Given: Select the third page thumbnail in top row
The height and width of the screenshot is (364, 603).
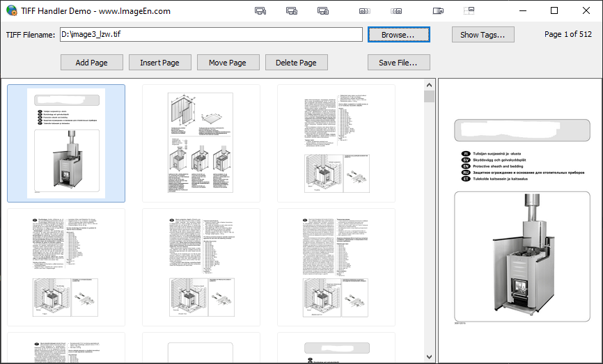Looking at the screenshot, I should [336, 143].
